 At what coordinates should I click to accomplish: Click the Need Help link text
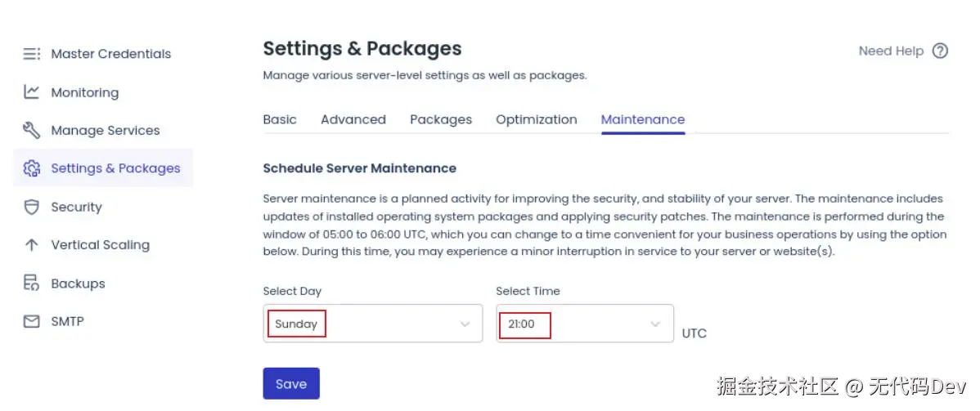click(x=891, y=51)
